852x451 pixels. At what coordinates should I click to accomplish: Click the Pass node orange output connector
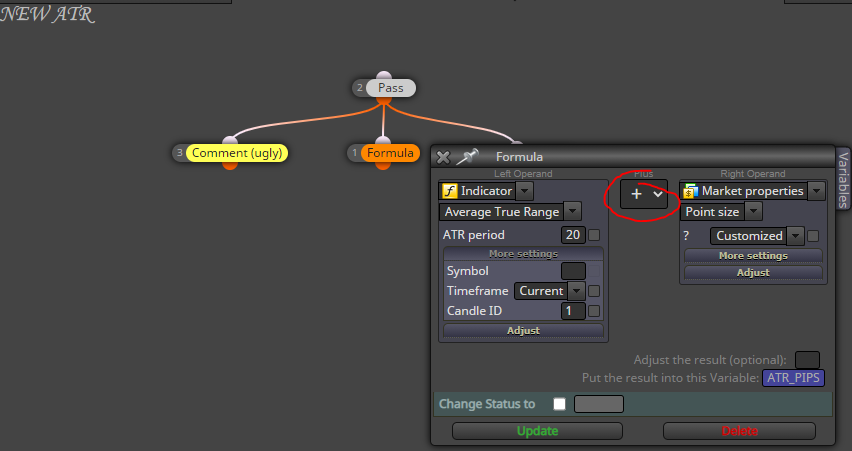click(x=384, y=100)
